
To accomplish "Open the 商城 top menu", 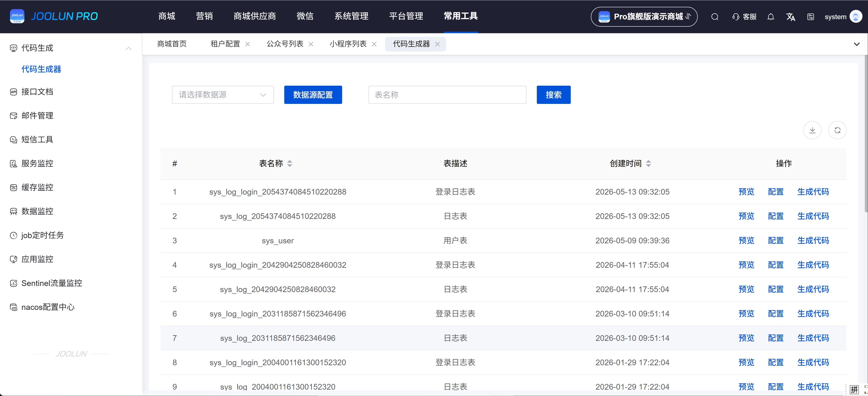I will coord(167,16).
